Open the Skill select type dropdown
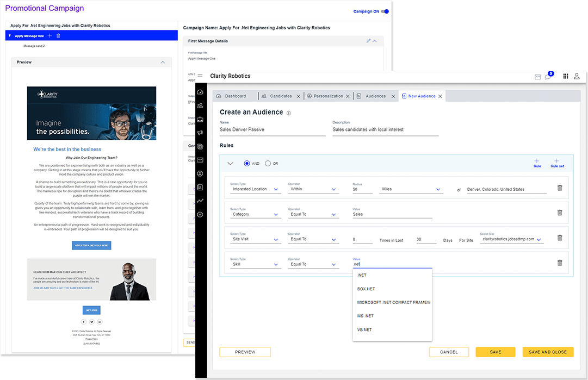588x380 pixels. (255, 264)
